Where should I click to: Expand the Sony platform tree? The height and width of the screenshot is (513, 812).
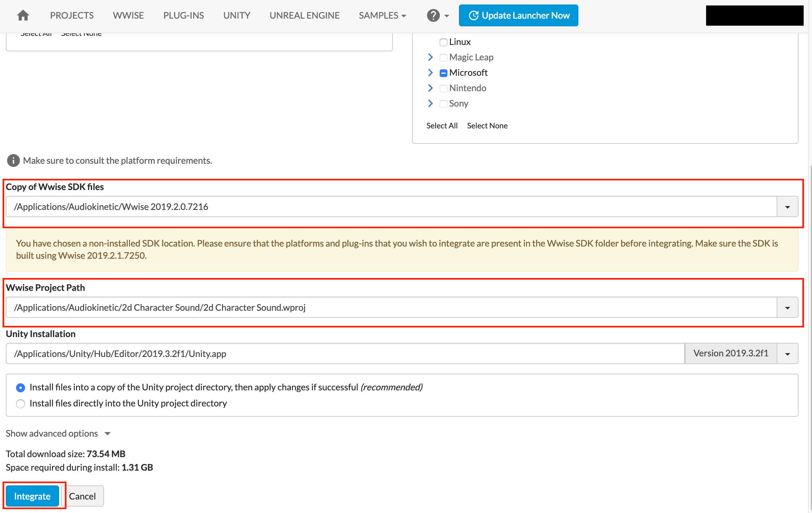pos(430,104)
